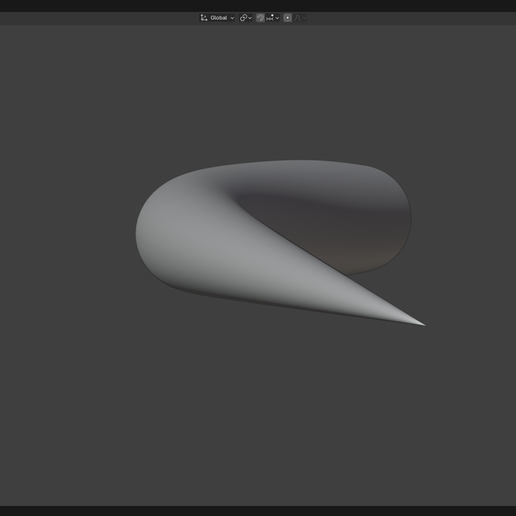
Task: Toggle proportional editing circle icon
Action: (288, 18)
